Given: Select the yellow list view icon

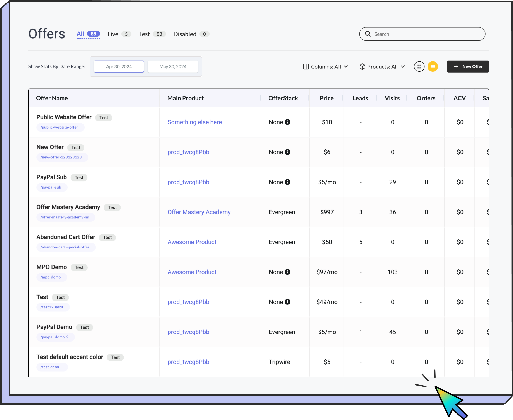Looking at the screenshot, I should (433, 66).
